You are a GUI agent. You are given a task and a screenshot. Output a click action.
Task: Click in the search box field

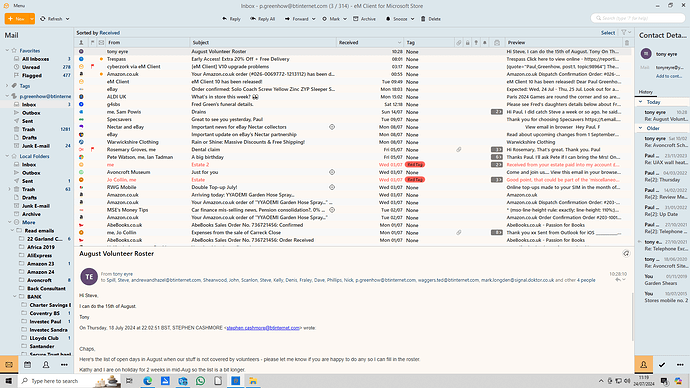click(638, 18)
